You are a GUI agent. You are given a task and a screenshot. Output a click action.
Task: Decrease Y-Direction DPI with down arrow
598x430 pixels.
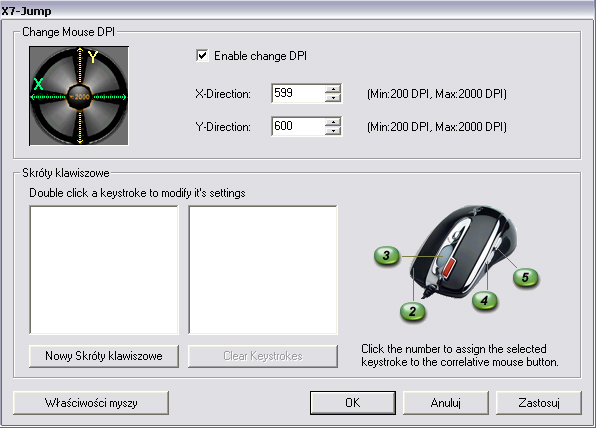pyautogui.click(x=333, y=130)
